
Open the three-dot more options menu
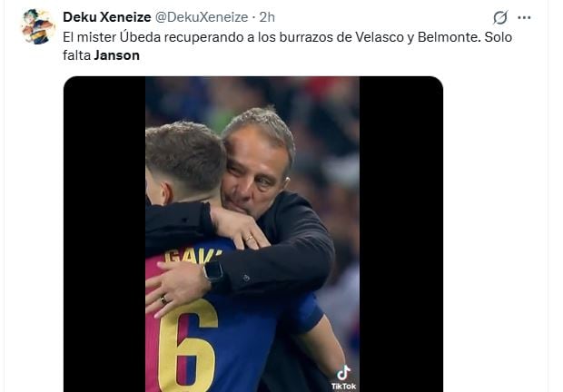(x=524, y=17)
